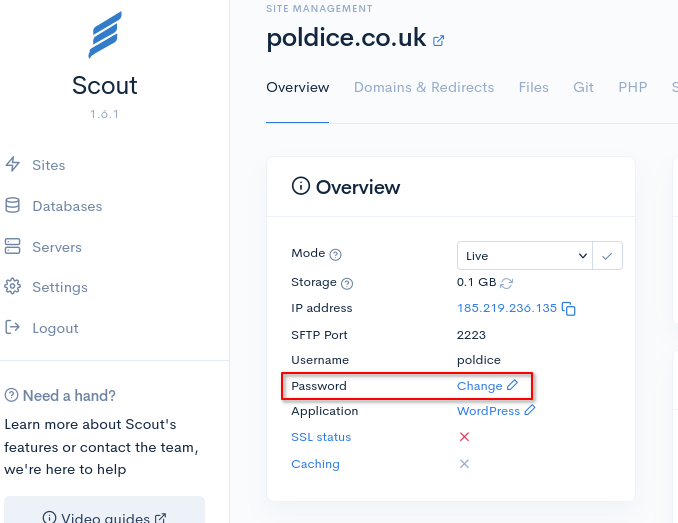Open Video guides button
The width and height of the screenshot is (678, 523).
pyautogui.click(x=105, y=517)
